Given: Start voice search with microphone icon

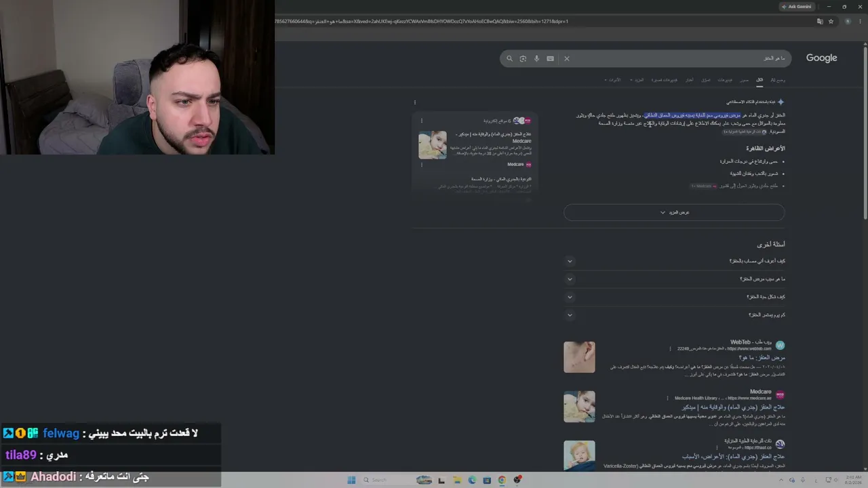Looking at the screenshot, I should point(536,58).
